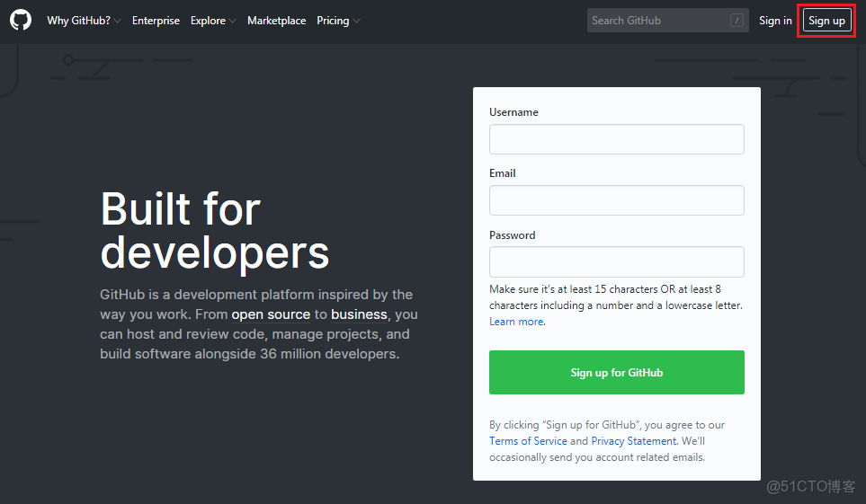The width and height of the screenshot is (866, 504).
Task: Expand the Why GitHub? dropdown
Action: click(x=84, y=21)
